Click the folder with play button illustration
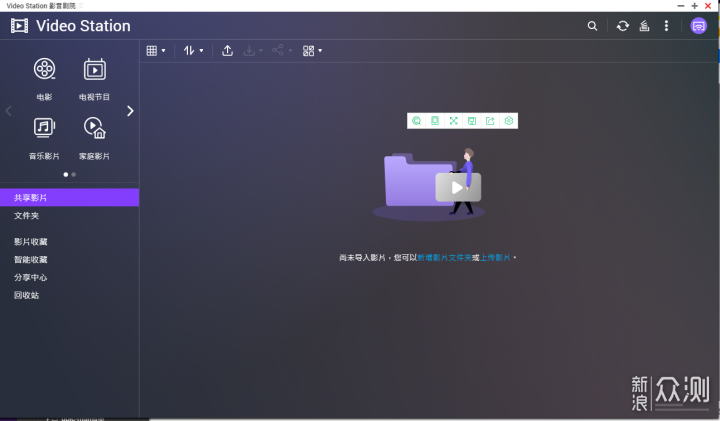The image size is (720, 421). tap(429, 185)
